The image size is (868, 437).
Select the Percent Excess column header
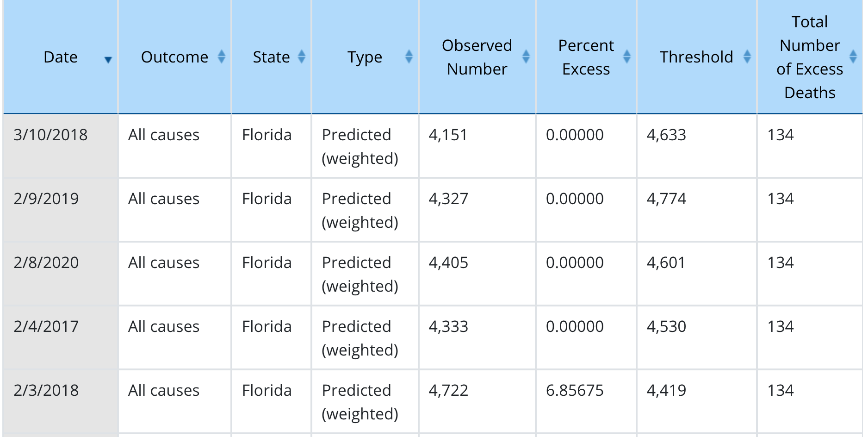(586, 57)
